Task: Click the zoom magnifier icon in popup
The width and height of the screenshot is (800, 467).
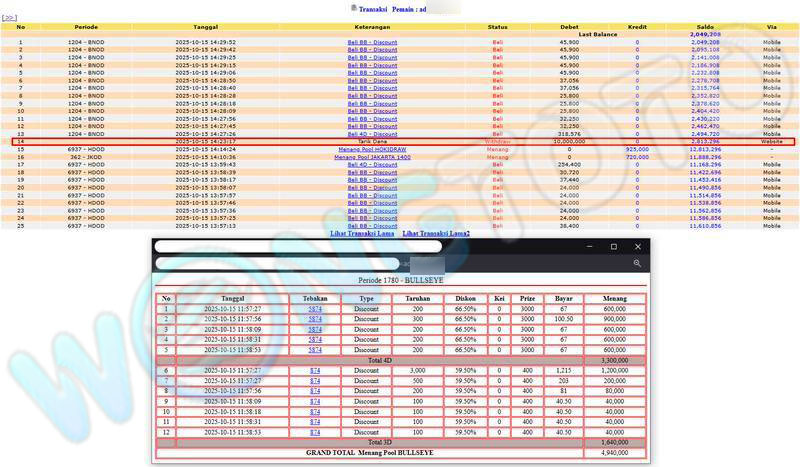Action: 637,263
